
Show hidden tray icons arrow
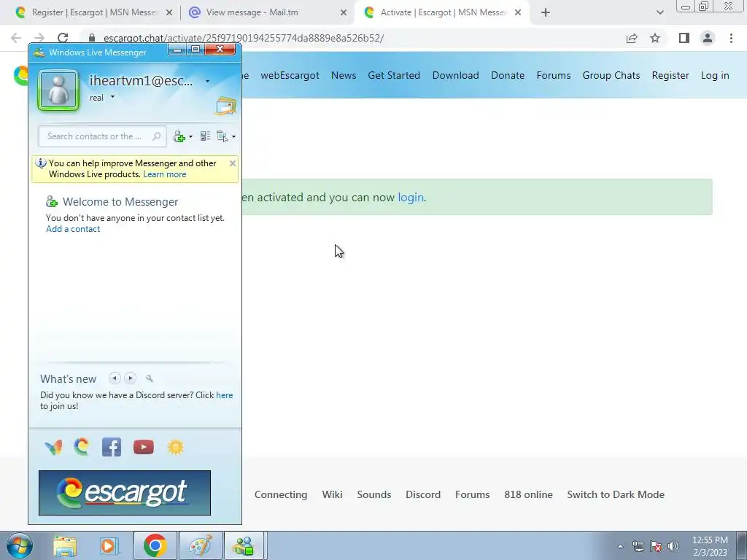pos(620,546)
